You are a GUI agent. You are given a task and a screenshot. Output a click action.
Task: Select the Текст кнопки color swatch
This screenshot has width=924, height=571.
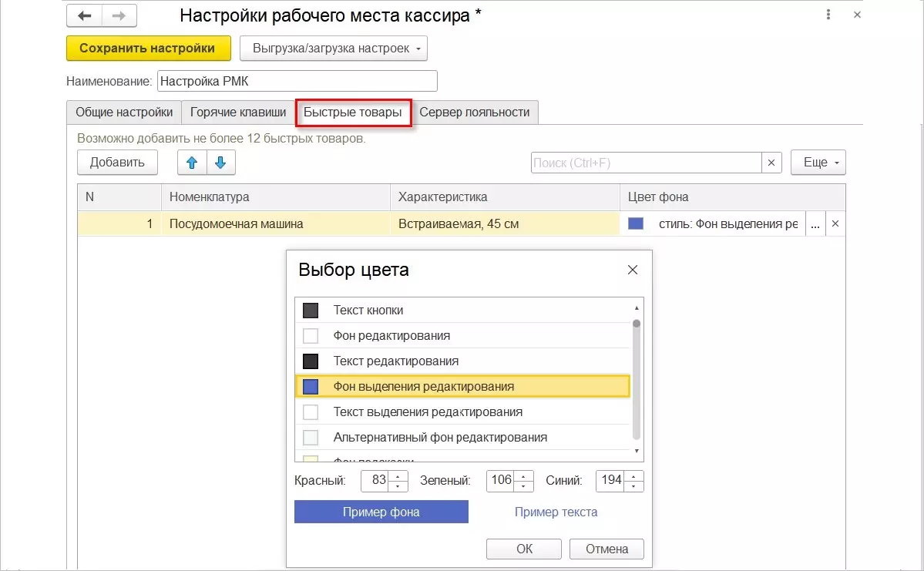pyautogui.click(x=311, y=311)
